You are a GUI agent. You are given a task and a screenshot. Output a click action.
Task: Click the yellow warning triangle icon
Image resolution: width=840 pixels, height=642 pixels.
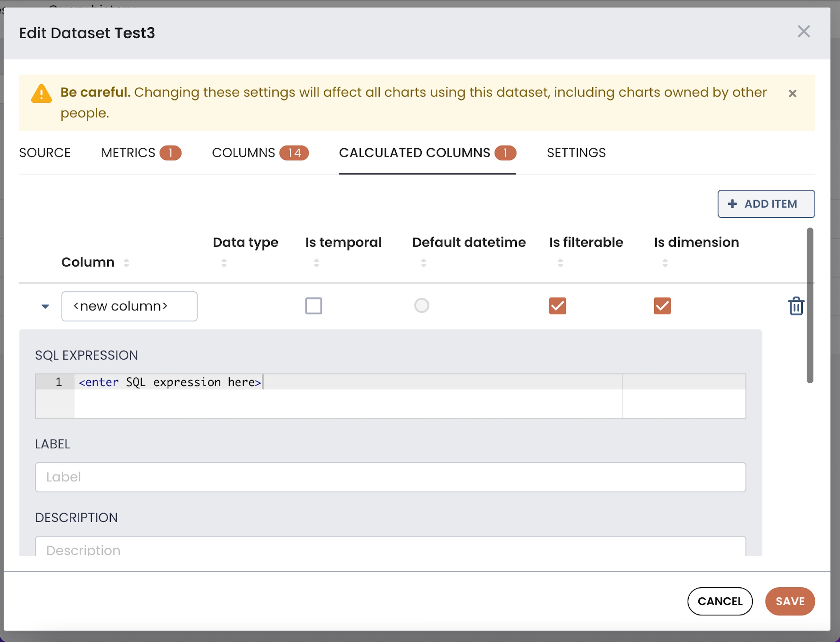[41, 94]
